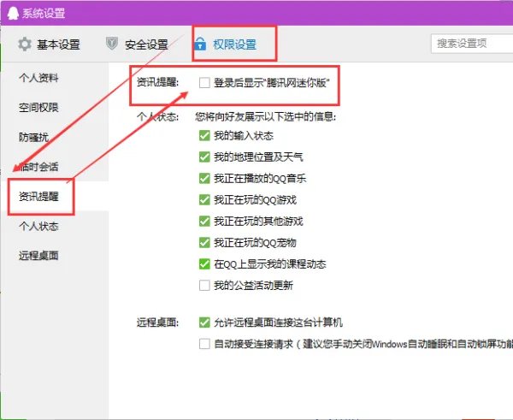
Task: Click the 个人状态: section label in content pane
Action: point(157,116)
